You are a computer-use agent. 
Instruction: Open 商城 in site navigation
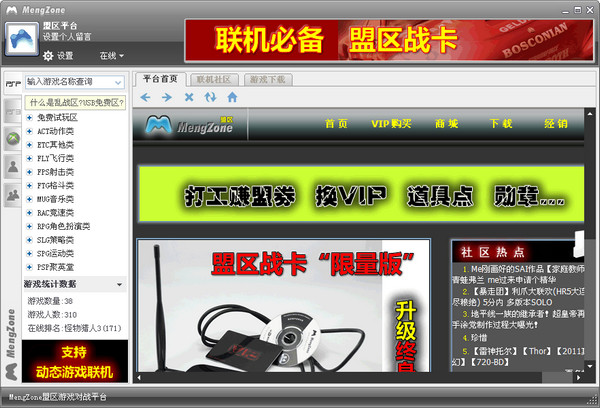click(447, 124)
